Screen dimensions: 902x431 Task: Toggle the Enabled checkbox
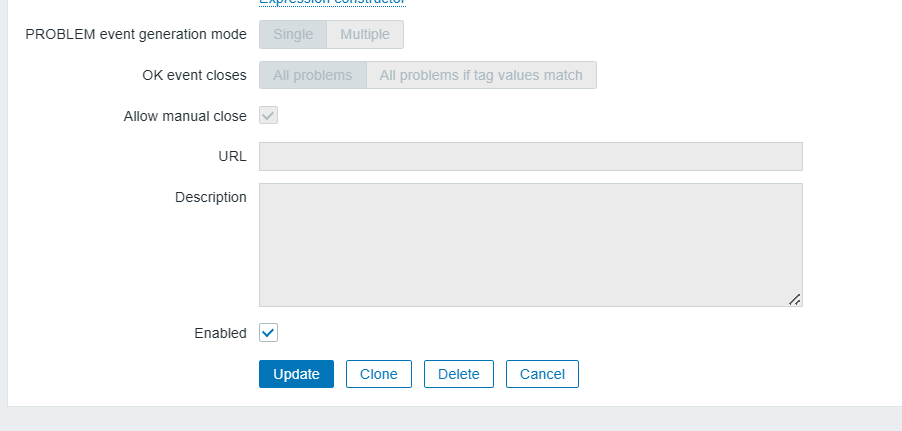pyautogui.click(x=268, y=332)
